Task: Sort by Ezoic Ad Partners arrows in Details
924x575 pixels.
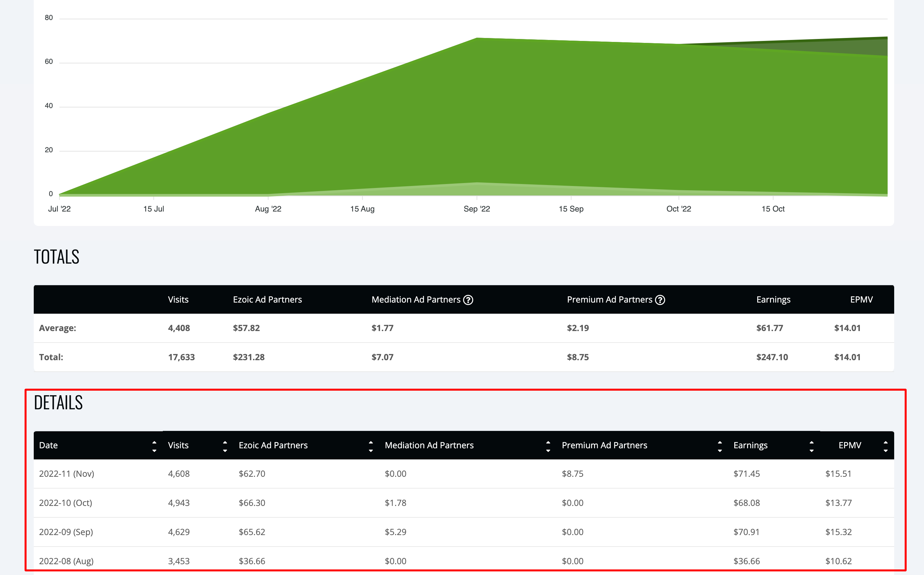Action: click(371, 446)
